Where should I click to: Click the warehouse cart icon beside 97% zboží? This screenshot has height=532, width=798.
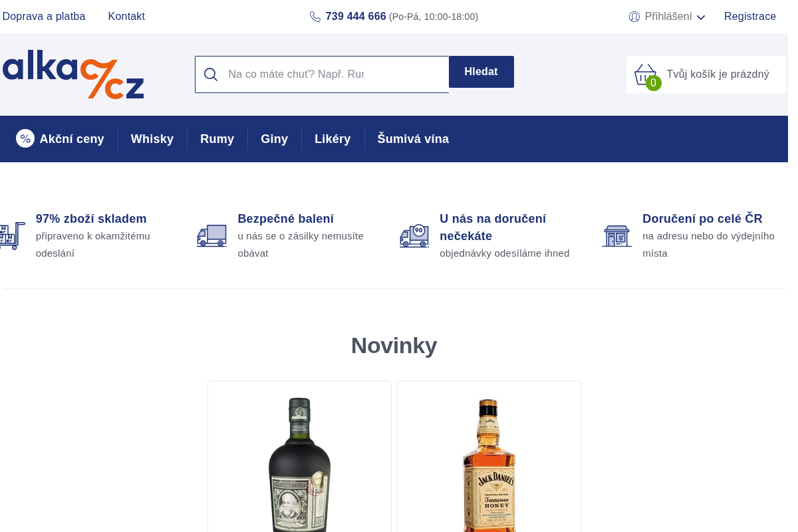click(12, 236)
